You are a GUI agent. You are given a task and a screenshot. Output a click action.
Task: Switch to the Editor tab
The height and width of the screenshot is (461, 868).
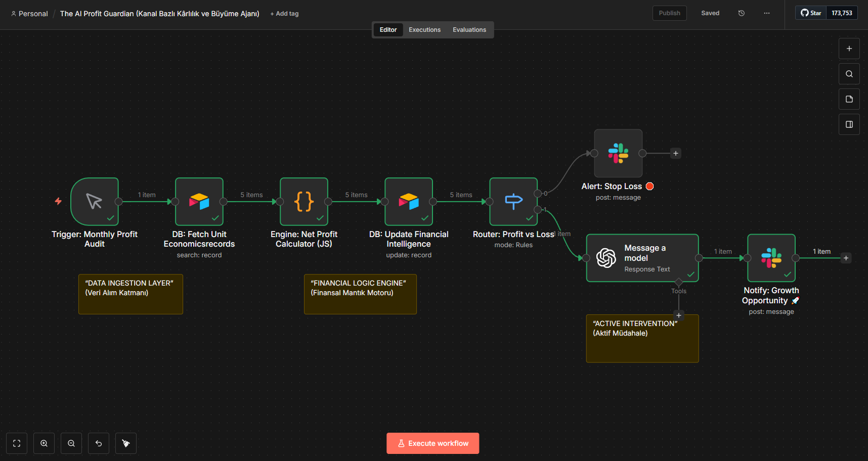(388, 30)
